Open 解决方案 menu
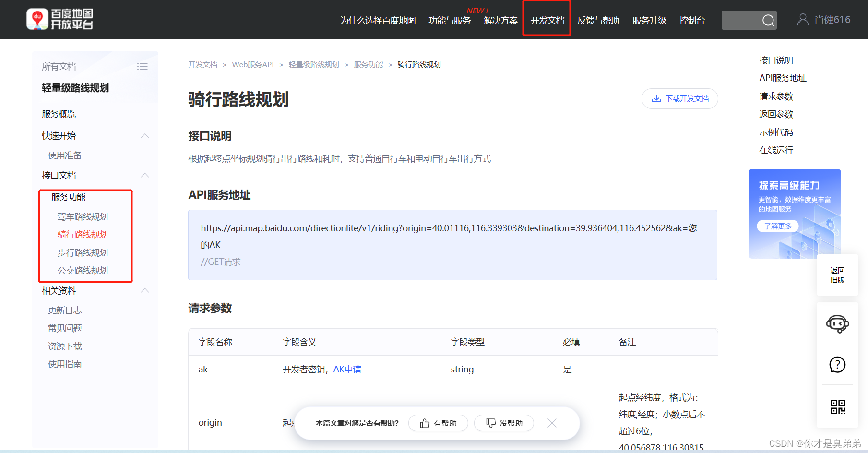Screen dimensions: 868x453 point(500,20)
